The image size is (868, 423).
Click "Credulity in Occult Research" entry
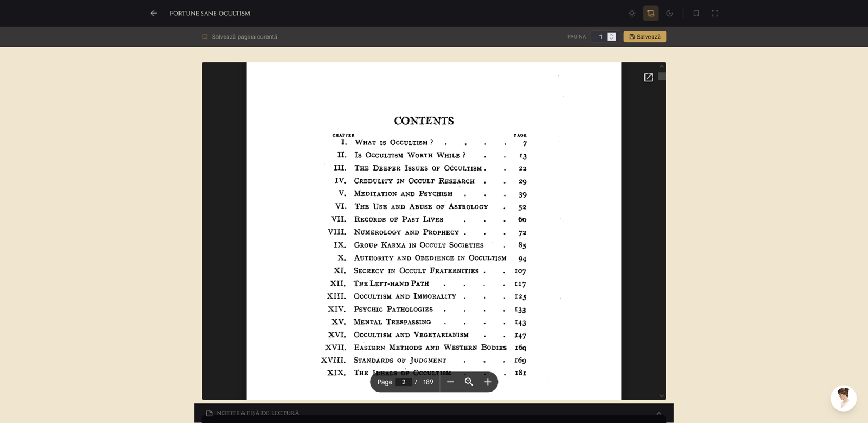tap(414, 181)
